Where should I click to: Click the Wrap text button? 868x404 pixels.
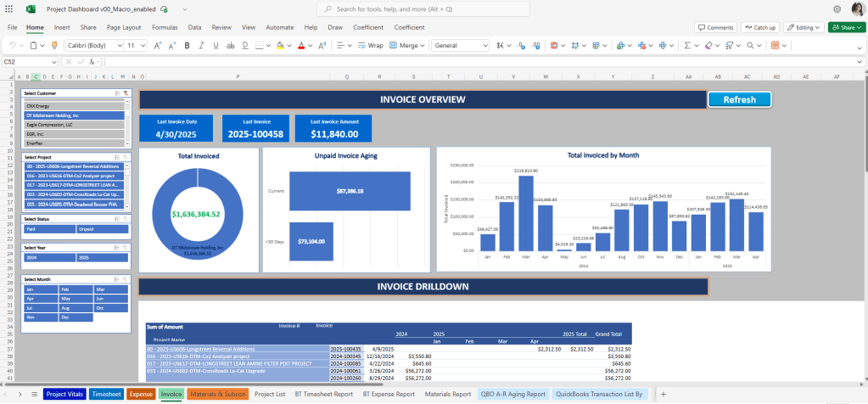click(370, 45)
